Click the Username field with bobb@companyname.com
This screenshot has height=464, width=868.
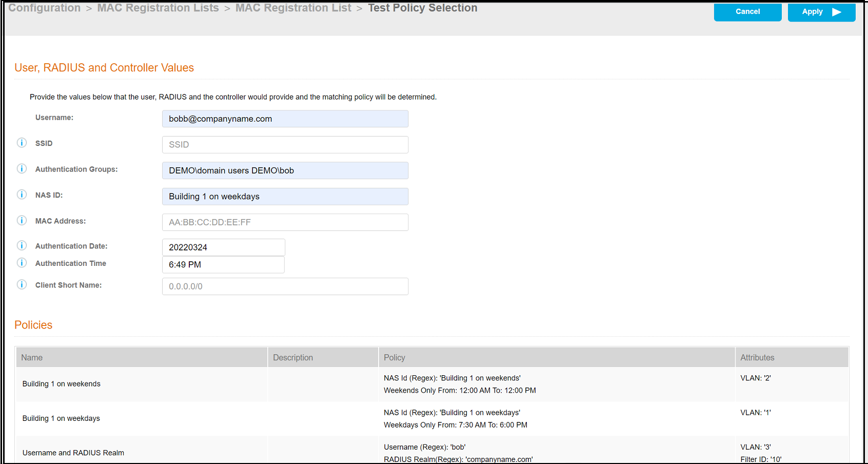tap(285, 119)
